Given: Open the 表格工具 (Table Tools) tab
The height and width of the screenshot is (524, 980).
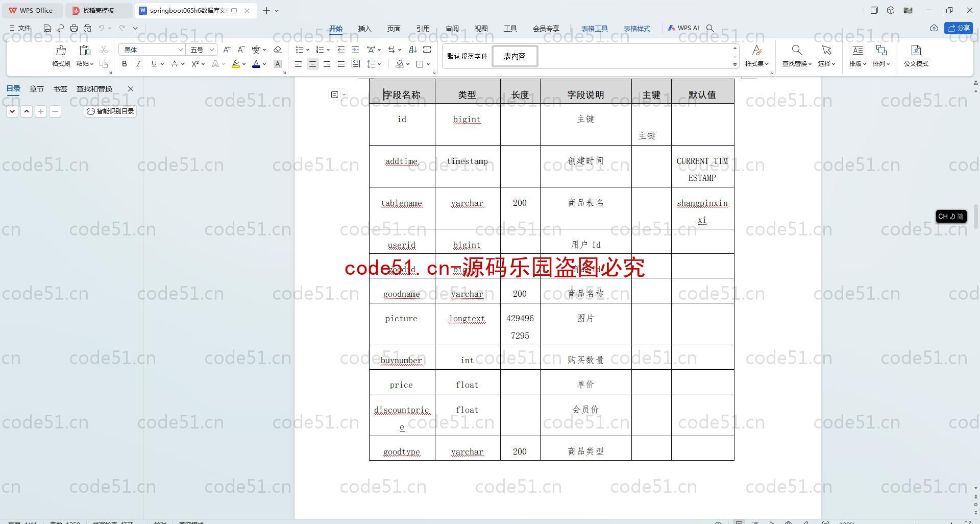Looking at the screenshot, I should click(x=595, y=29).
